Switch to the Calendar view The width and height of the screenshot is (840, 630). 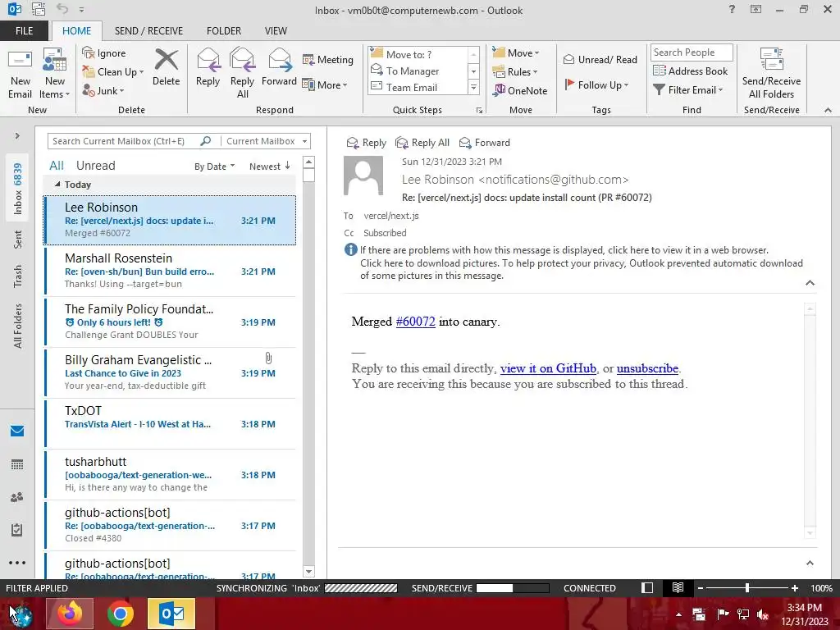coord(17,464)
